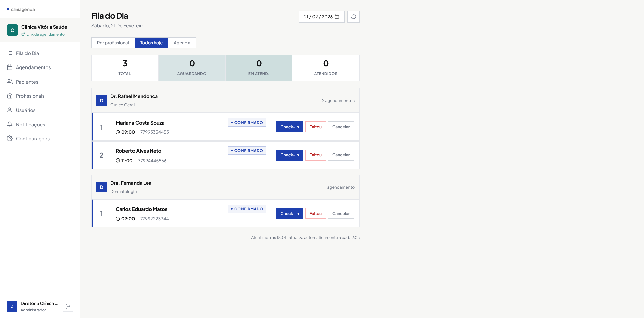Viewport: 644px width, 318px height.
Task: Open Notificações bell icon in sidebar
Action: click(x=10, y=124)
